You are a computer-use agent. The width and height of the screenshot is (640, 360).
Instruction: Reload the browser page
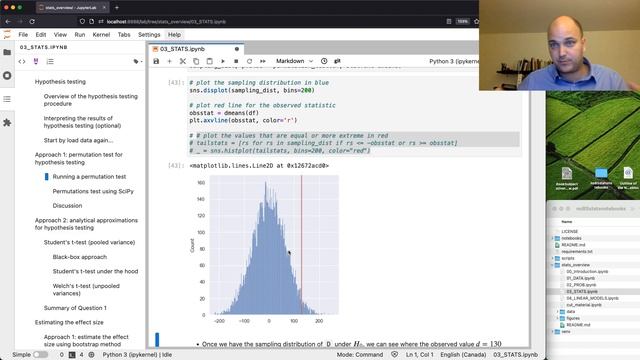pyautogui.click(x=32, y=21)
